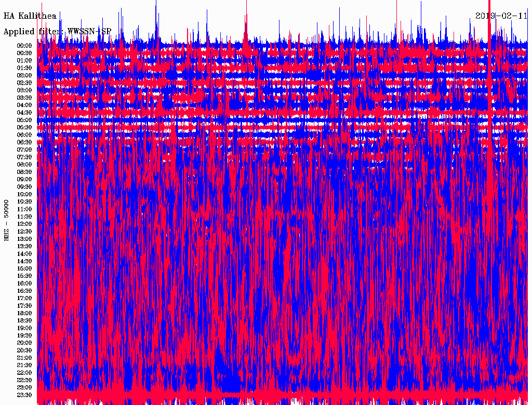532x405 pixels.
Task: Click the '01:00' time label
Action: (x=24, y=61)
